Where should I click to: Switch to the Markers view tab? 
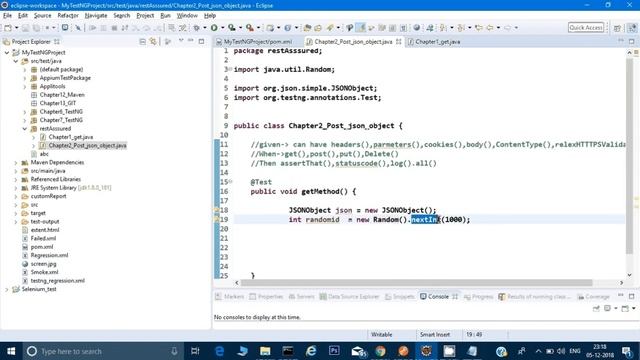tap(229, 297)
